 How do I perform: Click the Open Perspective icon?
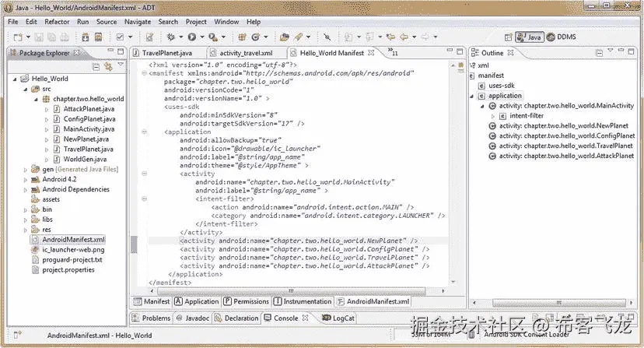[x=508, y=37]
